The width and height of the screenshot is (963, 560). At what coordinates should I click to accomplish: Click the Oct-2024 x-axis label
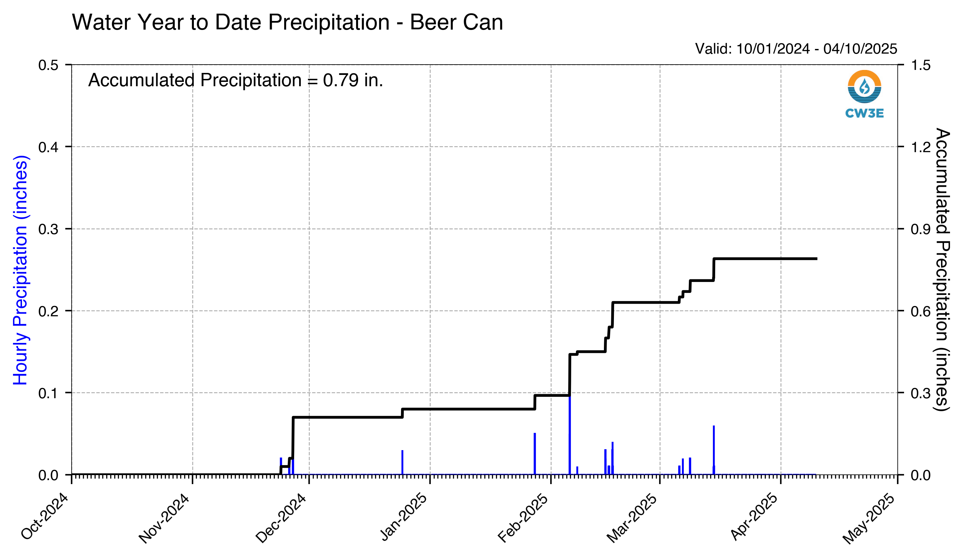45,516
